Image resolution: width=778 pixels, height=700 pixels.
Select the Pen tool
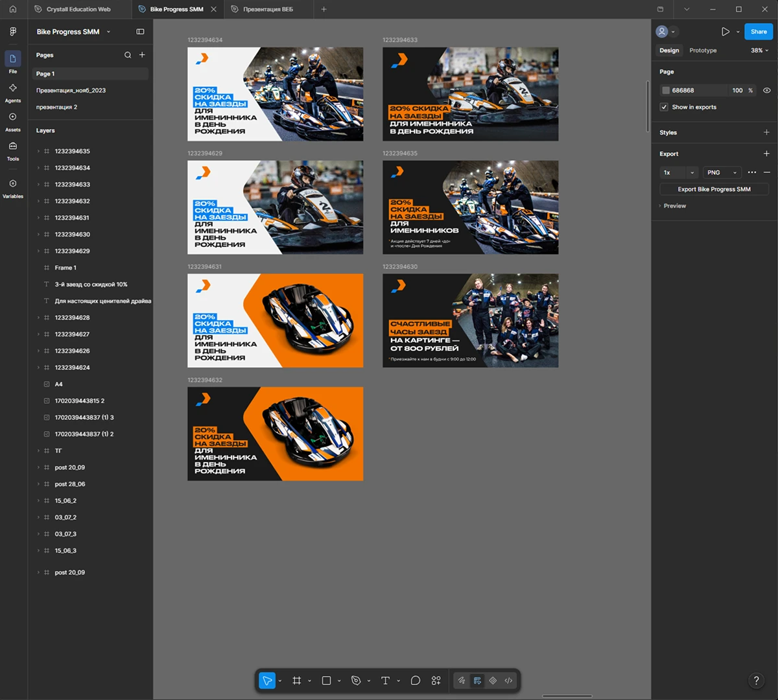click(356, 681)
